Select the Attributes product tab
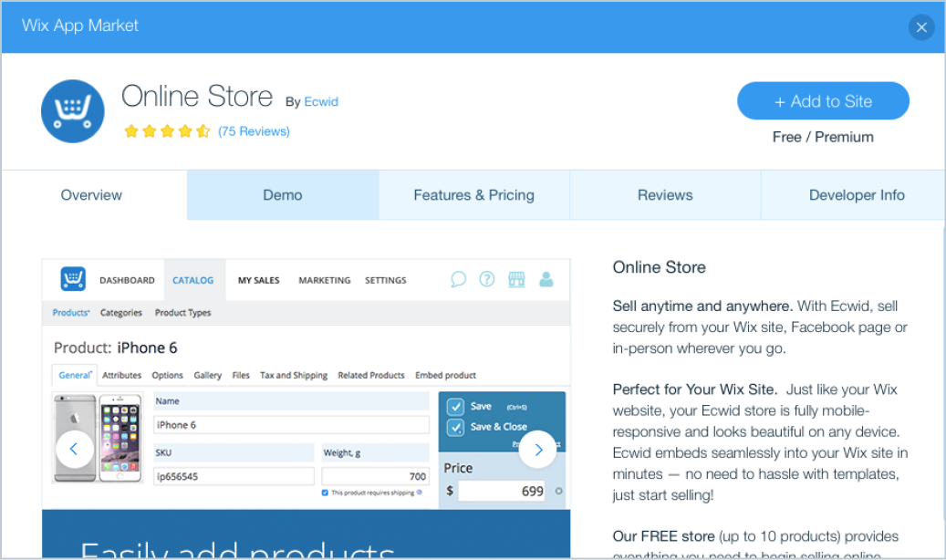 coord(122,375)
